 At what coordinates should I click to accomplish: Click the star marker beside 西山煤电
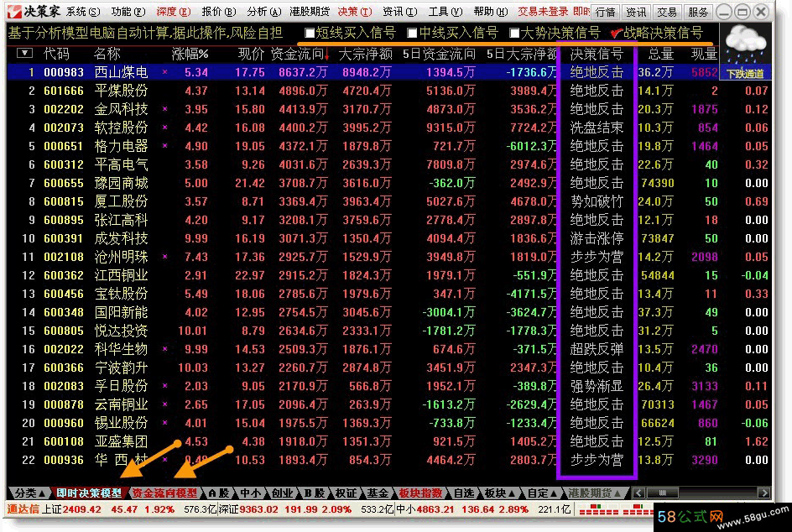164,71
